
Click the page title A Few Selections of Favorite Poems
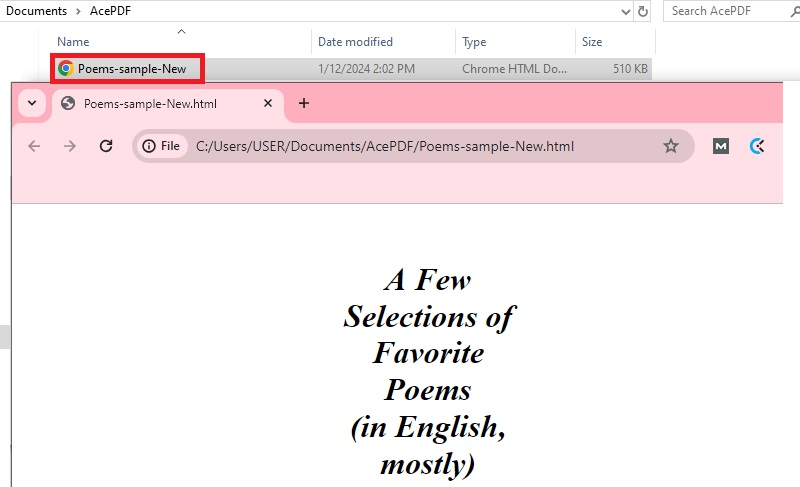pos(429,372)
